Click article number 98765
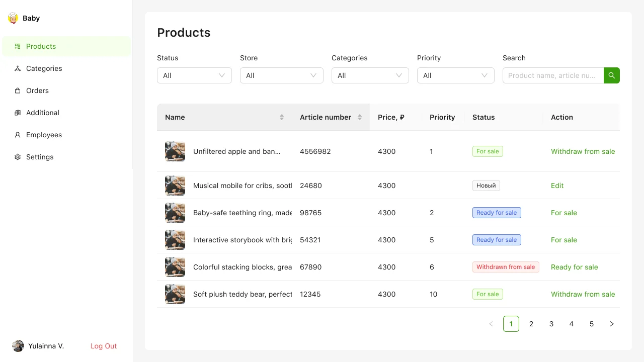This screenshot has height=362, width=644. click(x=311, y=213)
